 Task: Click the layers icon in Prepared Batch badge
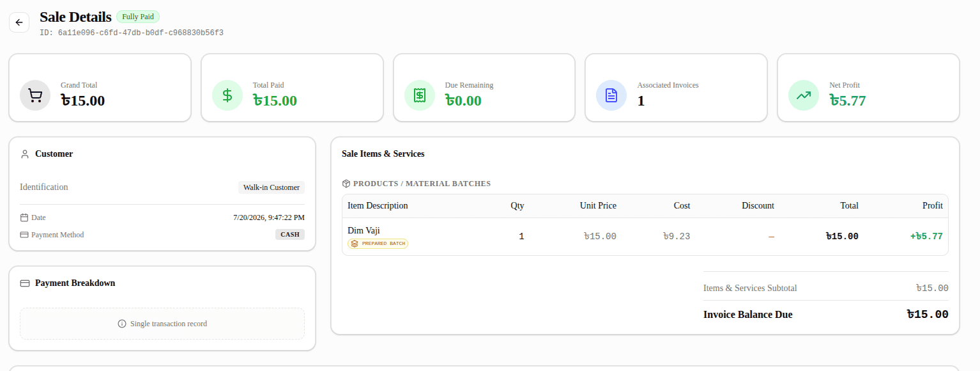355,244
